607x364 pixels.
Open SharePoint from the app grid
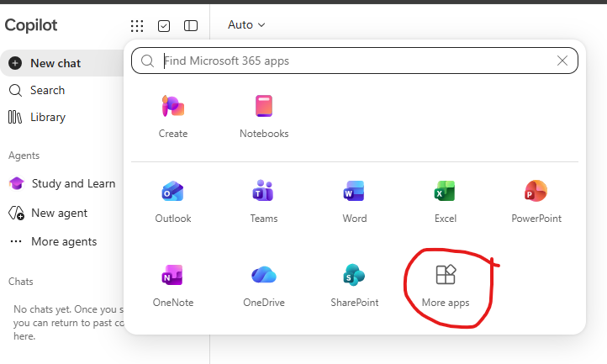point(355,286)
